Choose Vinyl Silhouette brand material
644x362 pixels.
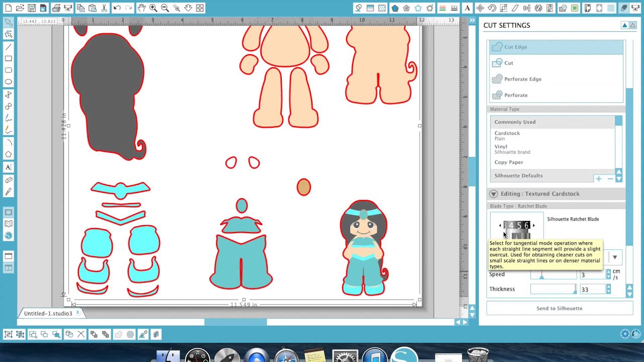click(552, 149)
